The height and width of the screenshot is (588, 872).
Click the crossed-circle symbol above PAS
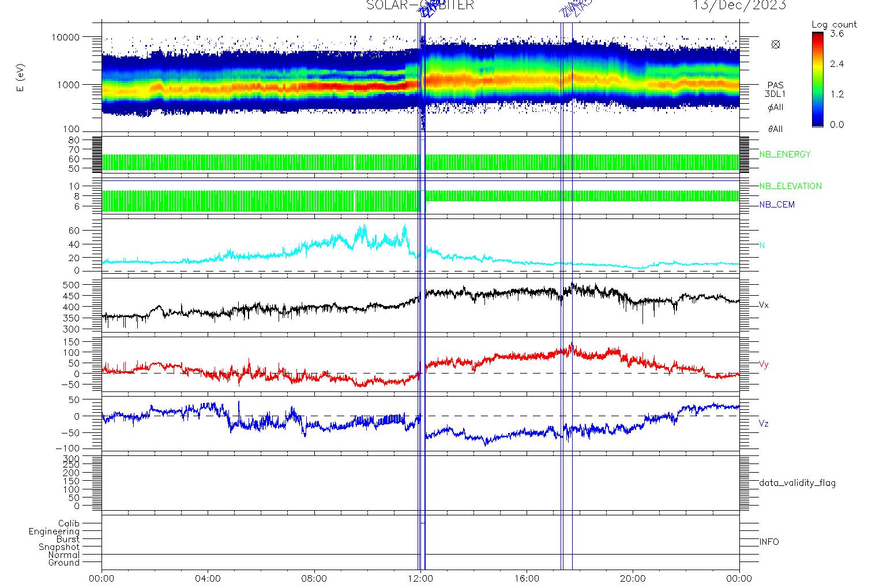[x=775, y=44]
